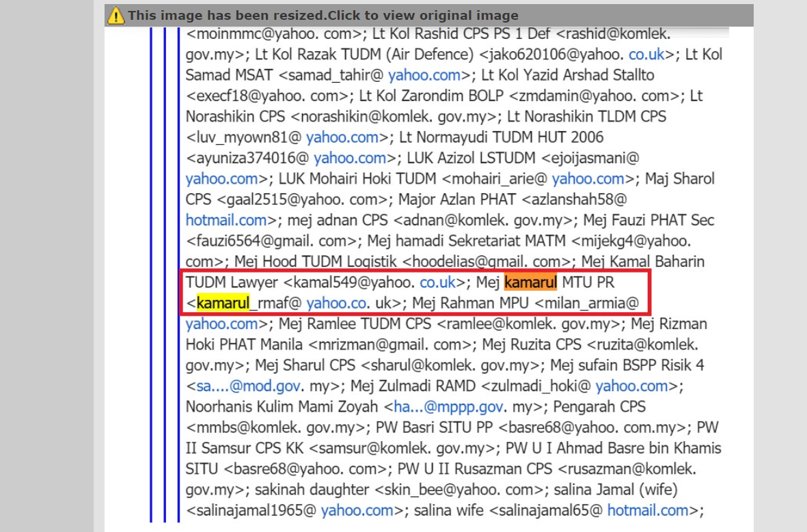Click the text 'Lt Kol Yazid Arshad Stallto'

tap(568, 75)
